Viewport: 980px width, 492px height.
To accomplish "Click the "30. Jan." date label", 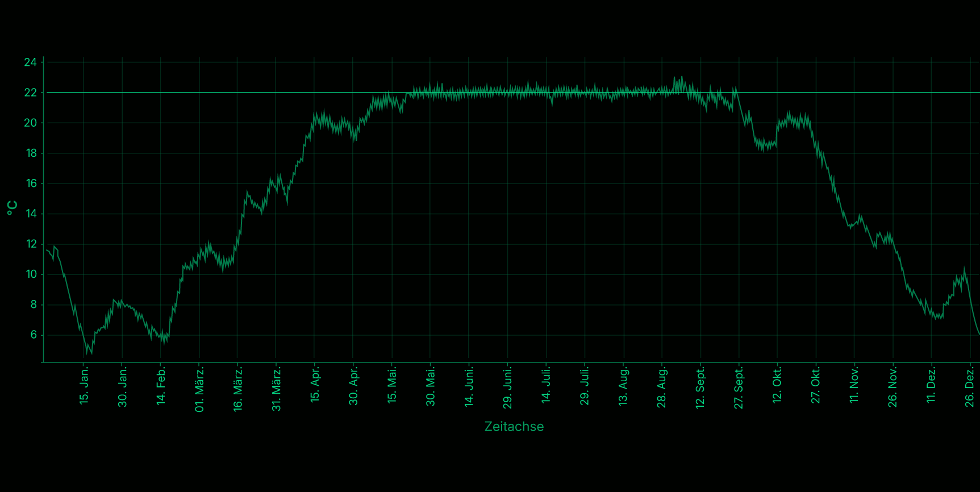I will [123, 386].
